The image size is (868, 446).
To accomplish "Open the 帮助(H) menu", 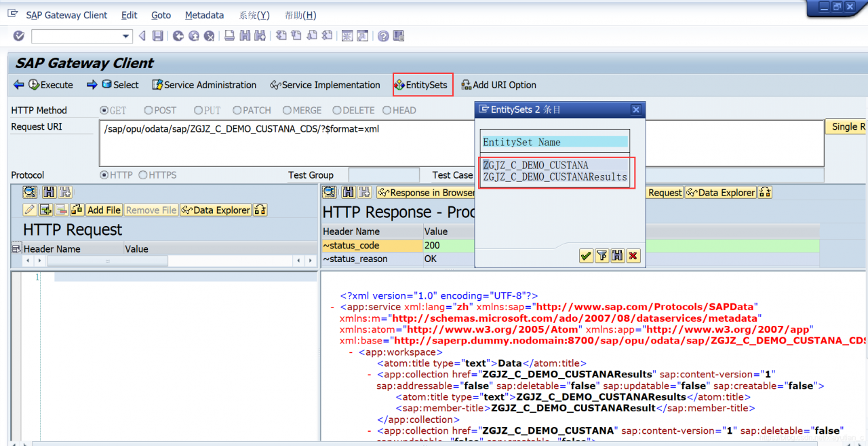I will 300,15.
